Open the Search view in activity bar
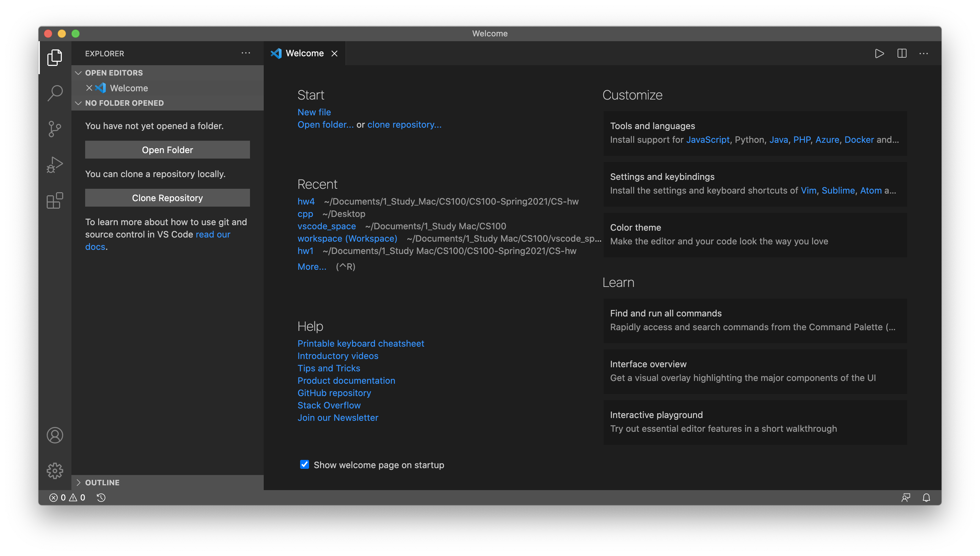980x556 pixels. point(55,93)
